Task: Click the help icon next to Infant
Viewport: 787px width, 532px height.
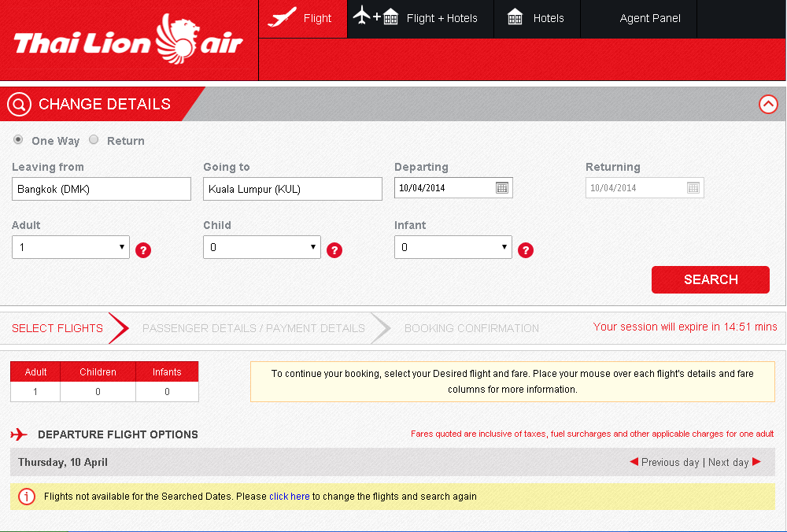Action: coord(526,250)
